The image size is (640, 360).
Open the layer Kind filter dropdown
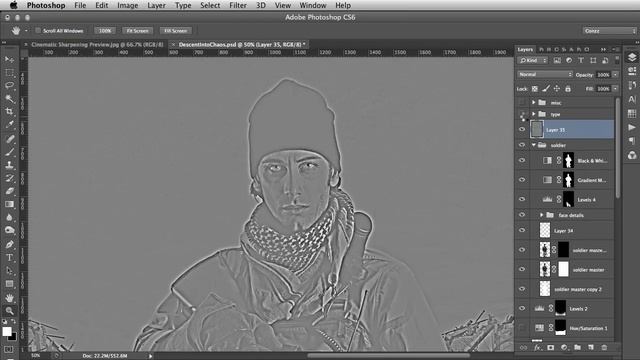click(533, 60)
